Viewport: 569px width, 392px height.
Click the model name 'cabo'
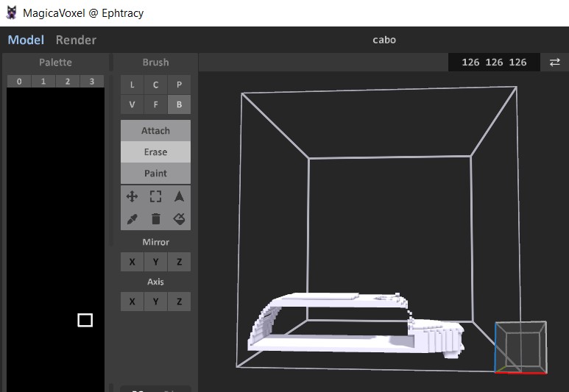click(384, 40)
